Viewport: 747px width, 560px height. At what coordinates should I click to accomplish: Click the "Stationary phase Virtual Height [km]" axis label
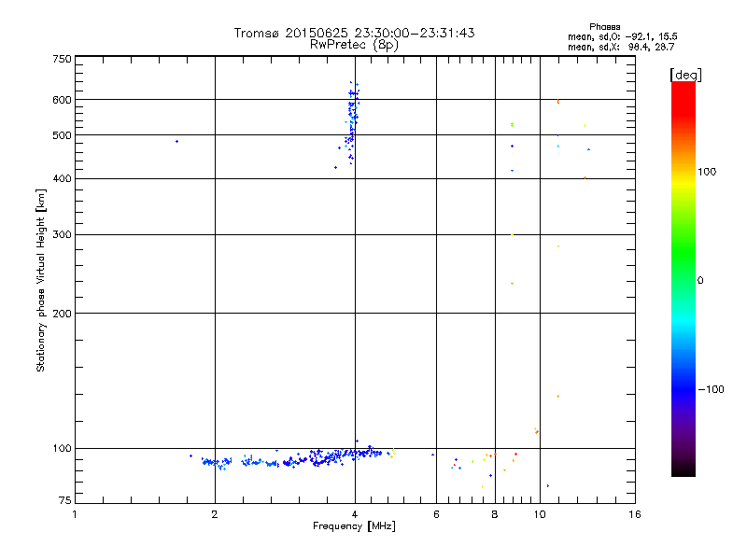pos(40,281)
